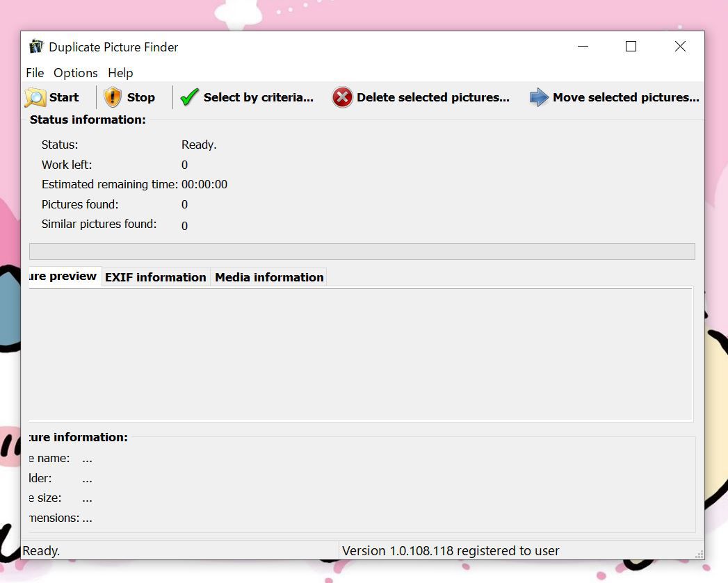Switch to the Picture preview tab

pos(65,276)
